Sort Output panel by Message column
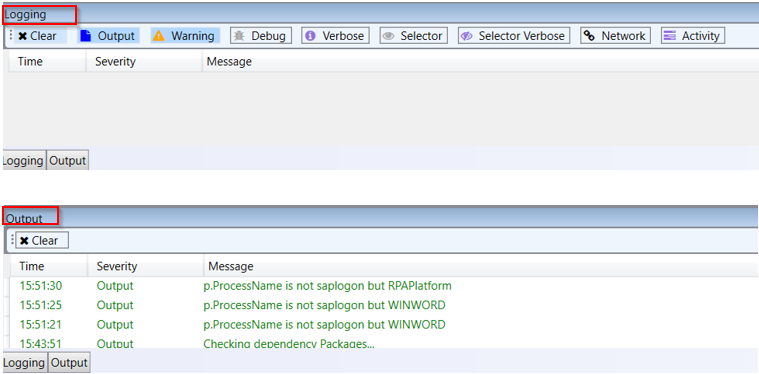Image resolution: width=759 pixels, height=374 pixels. point(482,267)
